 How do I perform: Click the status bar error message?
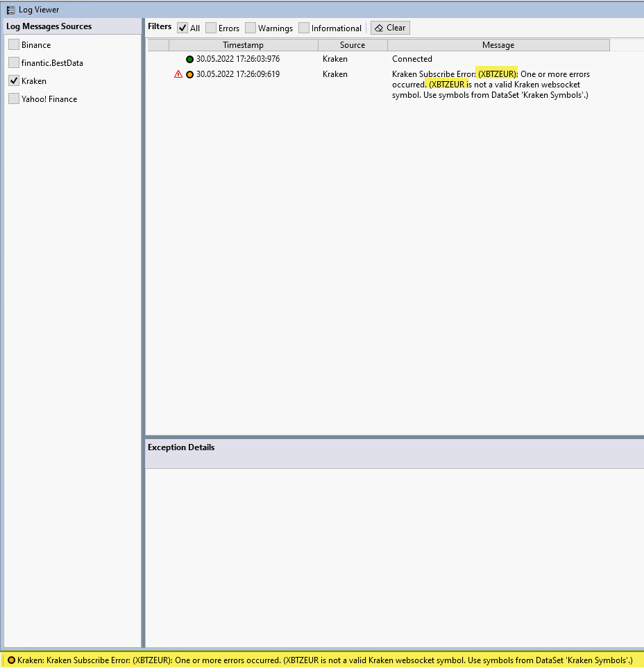click(x=325, y=660)
